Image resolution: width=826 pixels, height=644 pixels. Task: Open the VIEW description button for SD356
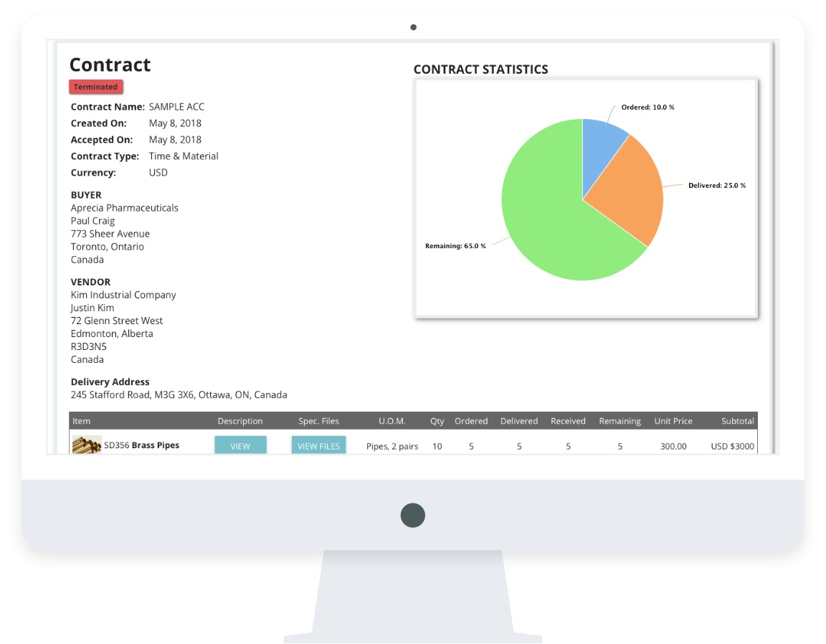coord(240,445)
